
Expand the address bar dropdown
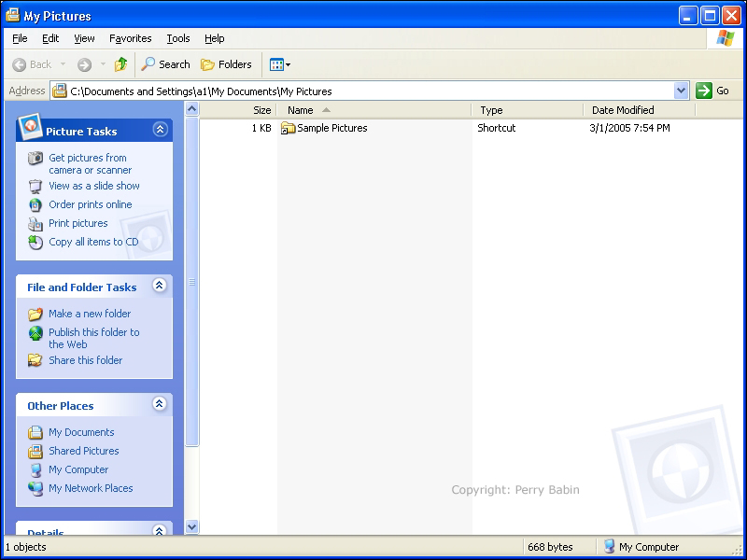(x=682, y=91)
